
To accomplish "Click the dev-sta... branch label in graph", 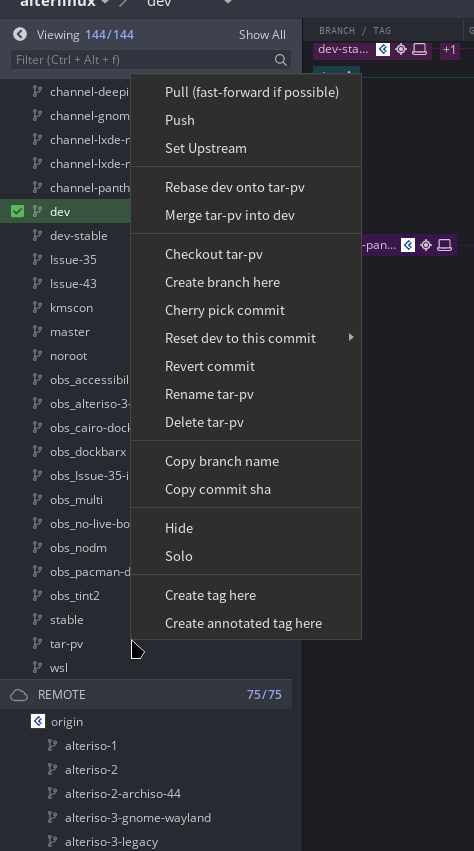I will click(343, 49).
